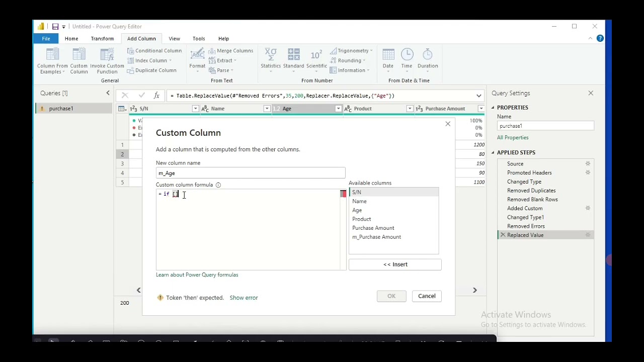This screenshot has height=362, width=644.
Task: Click the Save icon in title bar
Action: pyautogui.click(x=55, y=27)
